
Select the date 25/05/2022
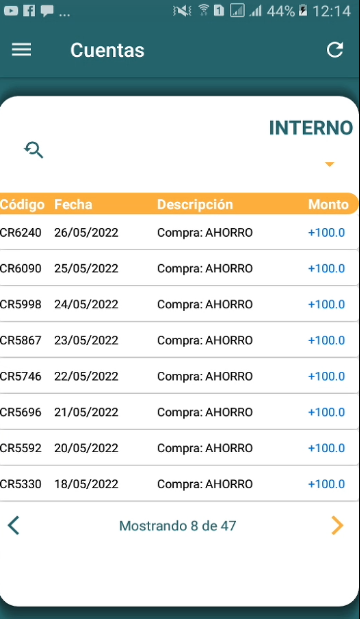86,269
